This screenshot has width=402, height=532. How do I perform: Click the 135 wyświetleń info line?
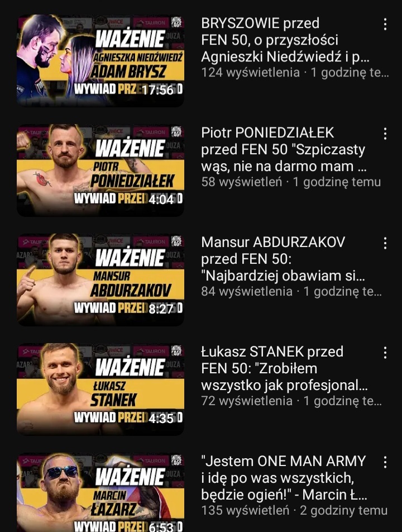294,510
